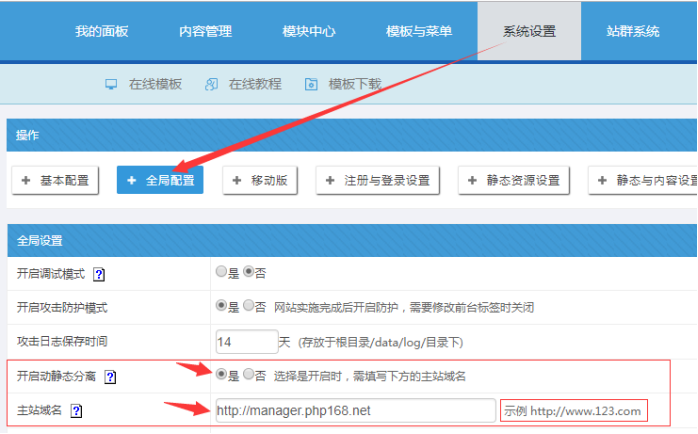Click help icon beside 主站域名
Viewport: 698px width, 434px height.
76,411
